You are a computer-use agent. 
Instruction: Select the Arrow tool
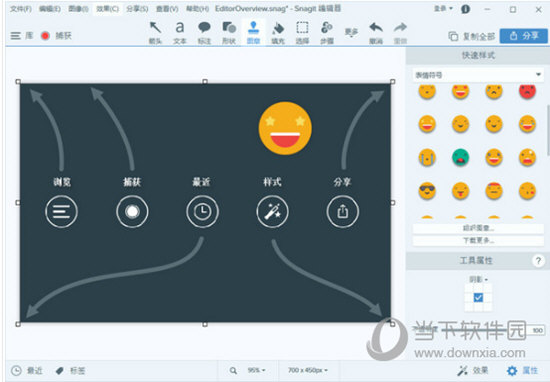tap(155, 33)
